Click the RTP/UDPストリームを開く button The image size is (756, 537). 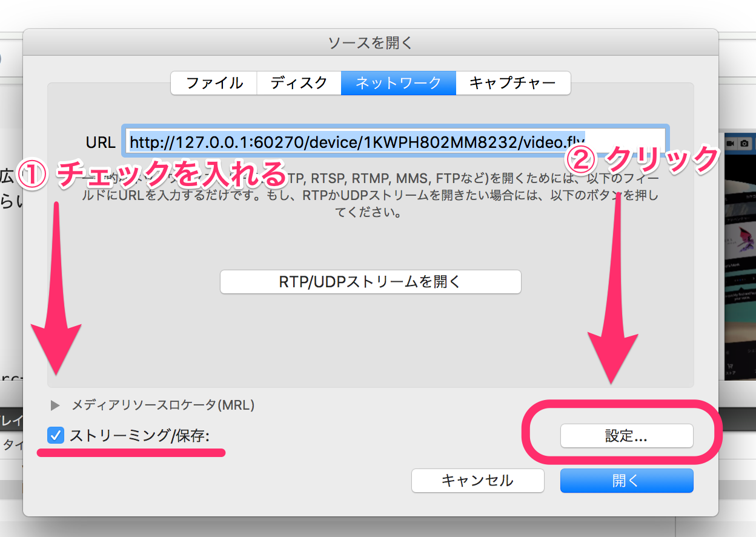pos(370,282)
